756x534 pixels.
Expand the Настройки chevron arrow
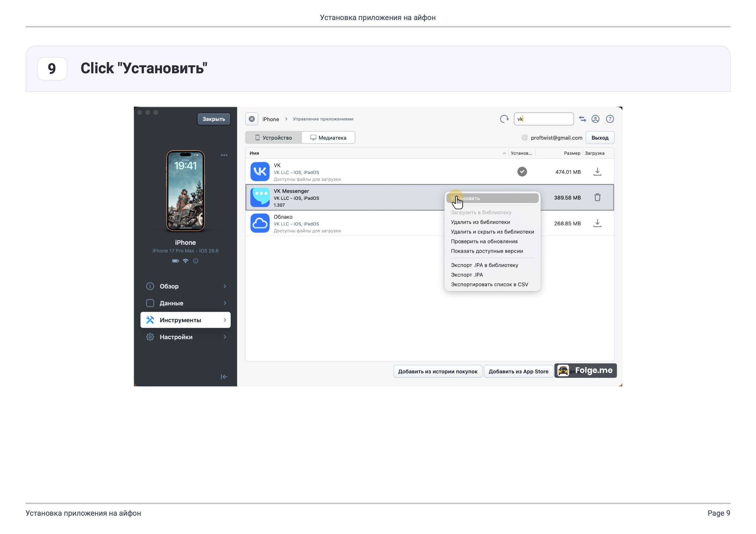[225, 337]
